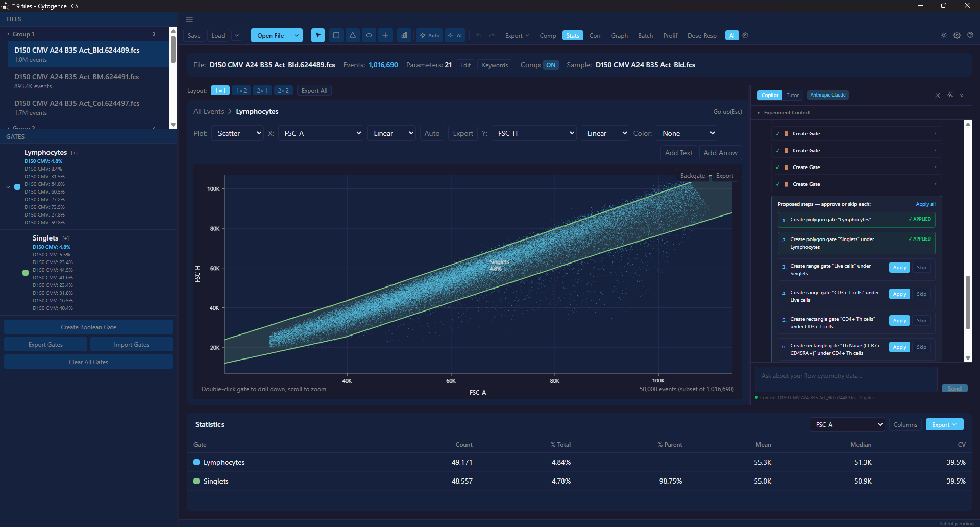Screen dimensions: 980x527
Task: Toggle the light/dark theme sun icon
Action: tap(944, 35)
